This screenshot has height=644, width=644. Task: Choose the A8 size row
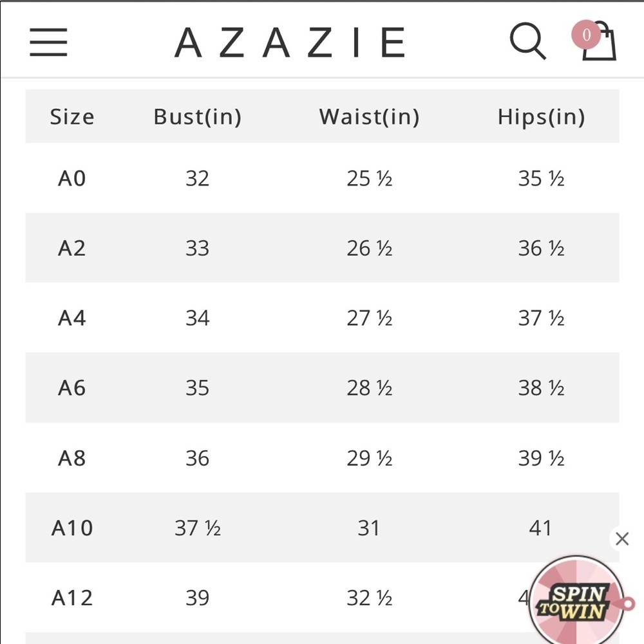click(x=71, y=458)
